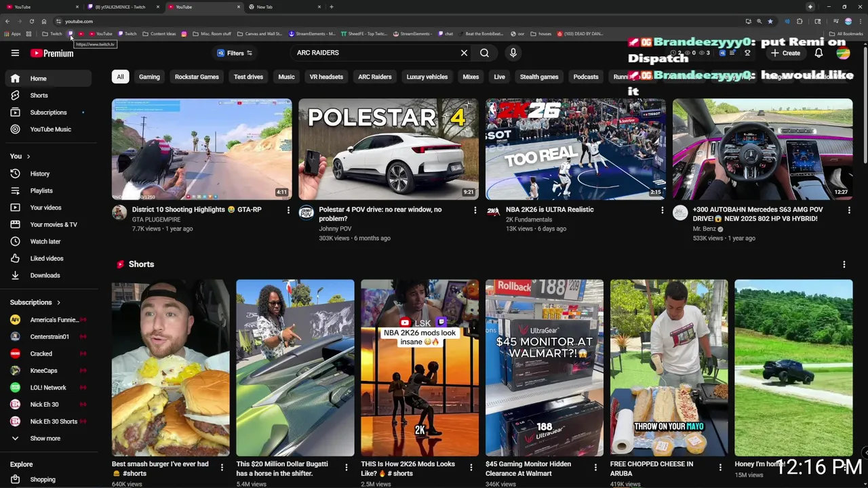The image size is (868, 488).
Task: Start voice search with microphone
Action: point(513,53)
